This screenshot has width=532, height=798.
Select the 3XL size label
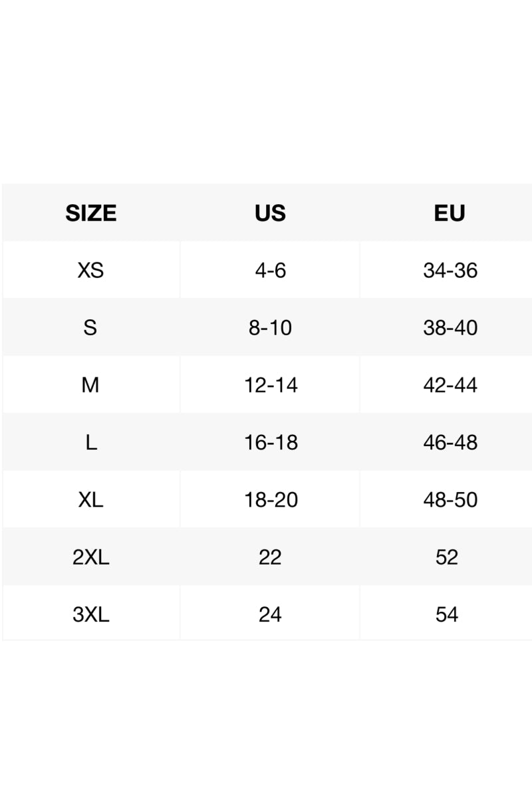[91, 614]
